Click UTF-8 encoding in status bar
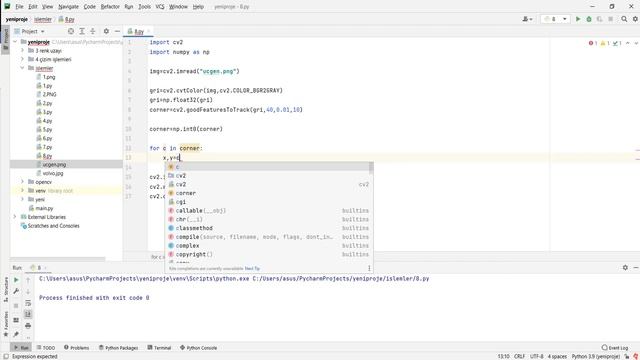Image resolution: width=640 pixels, height=360 pixels. tap(537, 356)
